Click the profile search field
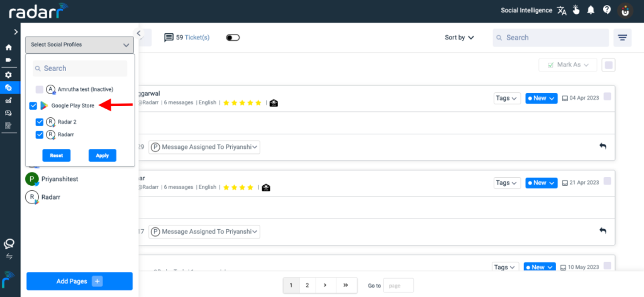Screen dimensions: 644x297 pyautogui.click(x=80, y=68)
